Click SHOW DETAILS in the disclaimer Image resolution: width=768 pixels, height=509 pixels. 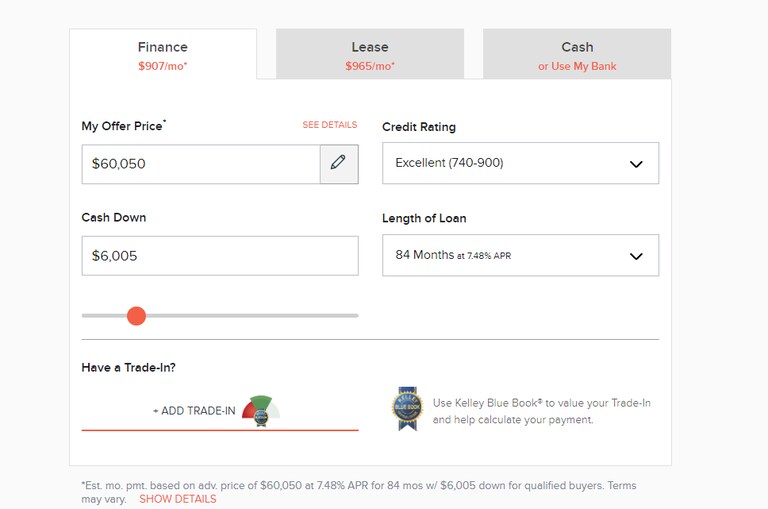pos(177,499)
